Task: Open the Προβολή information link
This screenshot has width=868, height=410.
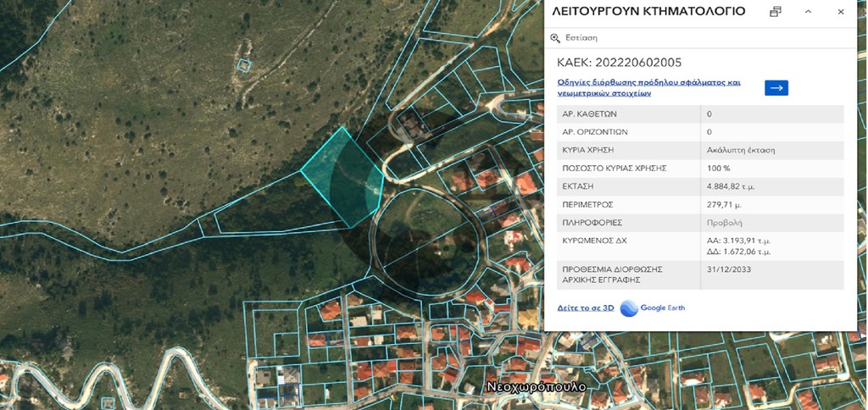Action: click(x=725, y=223)
